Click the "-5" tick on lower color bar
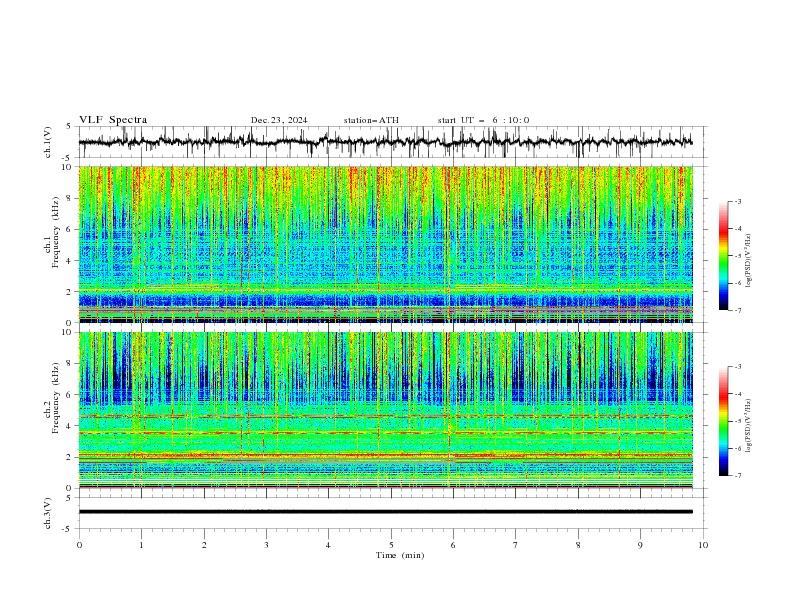 (x=737, y=421)
